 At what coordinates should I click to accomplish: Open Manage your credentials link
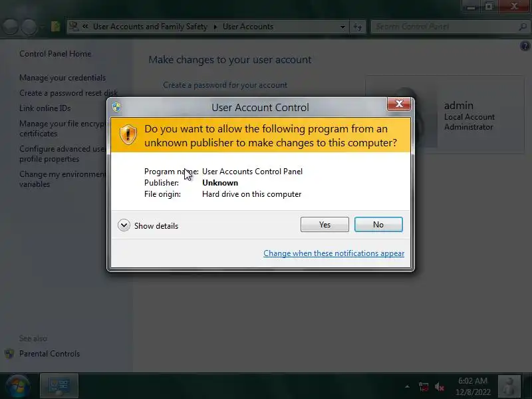63,78
